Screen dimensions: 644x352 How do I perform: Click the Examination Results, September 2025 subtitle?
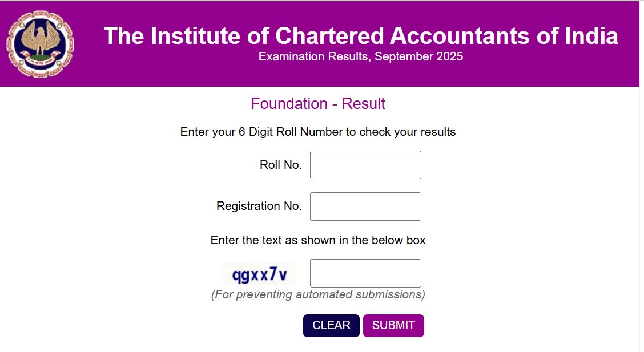click(x=361, y=56)
